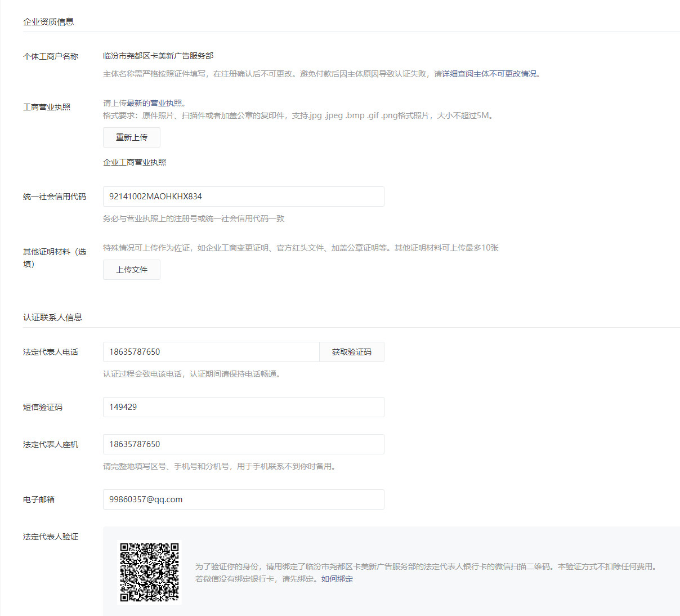Click the 短信验证码 label

tap(43, 407)
